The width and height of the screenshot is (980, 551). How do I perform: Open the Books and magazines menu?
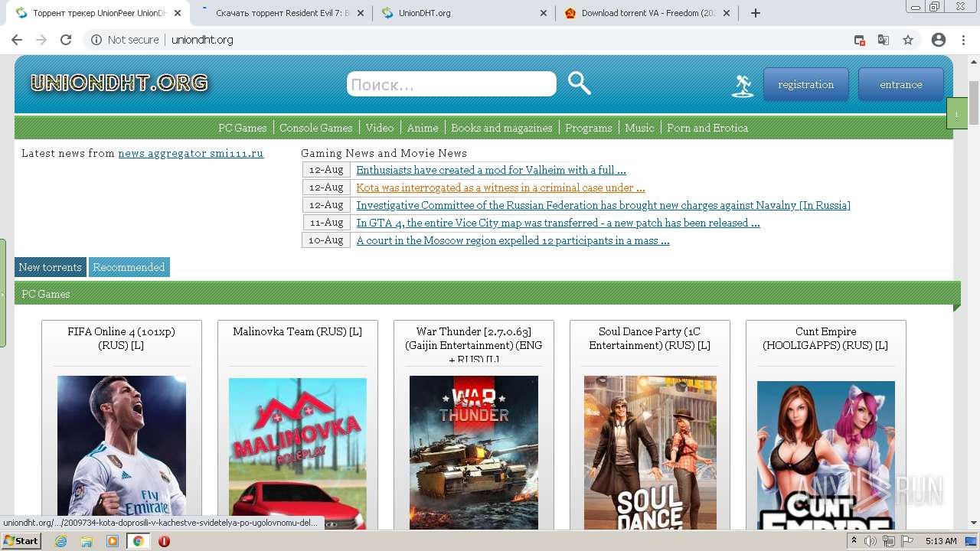tap(501, 128)
